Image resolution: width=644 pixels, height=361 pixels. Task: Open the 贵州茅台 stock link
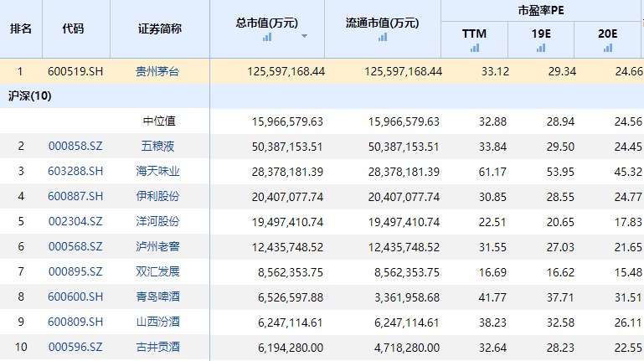pos(157,71)
